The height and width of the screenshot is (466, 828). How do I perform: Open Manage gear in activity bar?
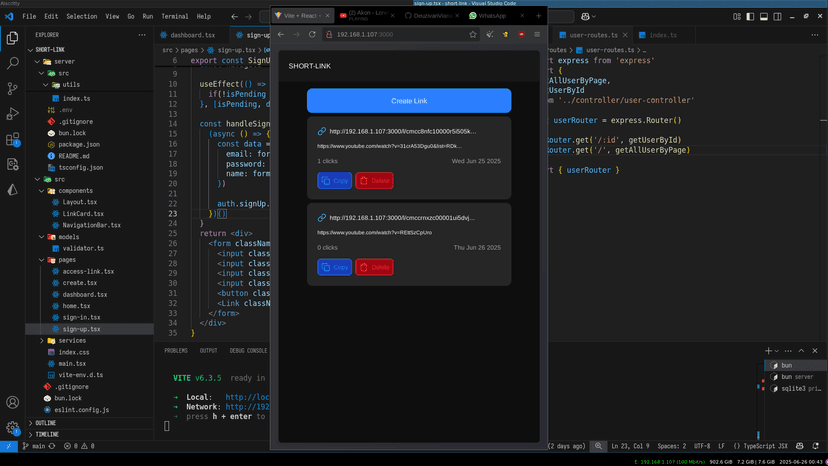coord(12,427)
